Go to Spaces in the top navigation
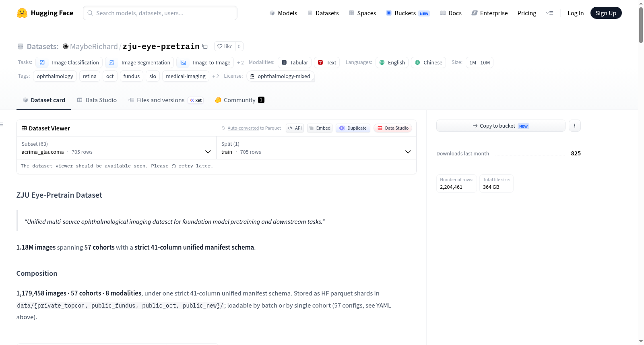The height and width of the screenshot is (345, 644). coord(363,13)
